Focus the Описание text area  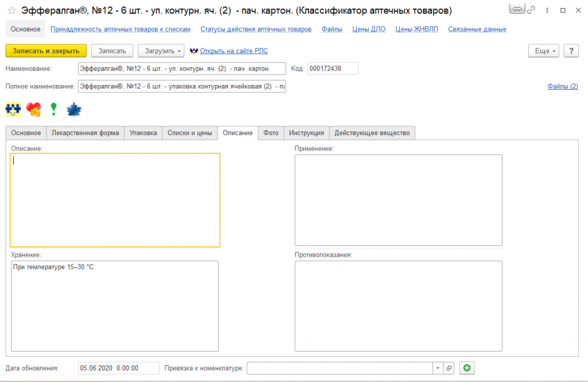115,200
